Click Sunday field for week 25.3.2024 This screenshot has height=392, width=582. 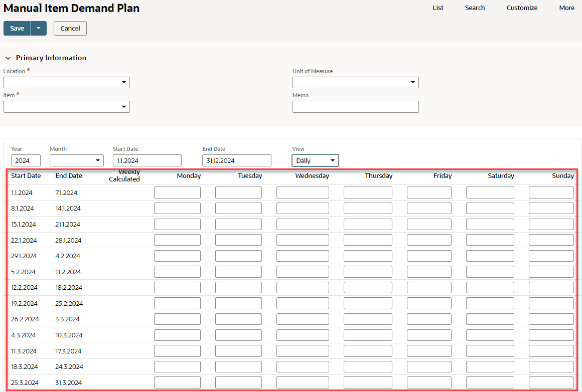pyautogui.click(x=551, y=383)
